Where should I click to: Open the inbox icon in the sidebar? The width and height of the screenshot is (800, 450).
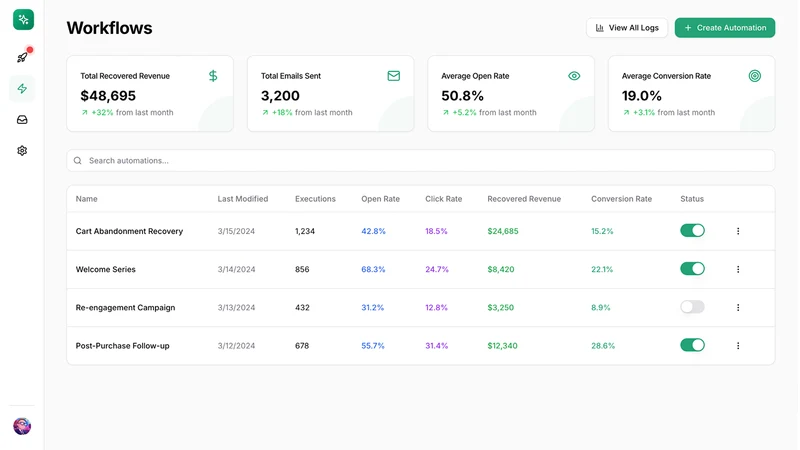(22, 119)
